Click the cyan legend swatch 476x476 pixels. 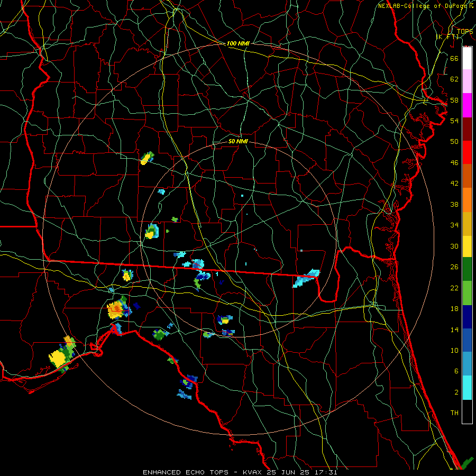pos(467,388)
